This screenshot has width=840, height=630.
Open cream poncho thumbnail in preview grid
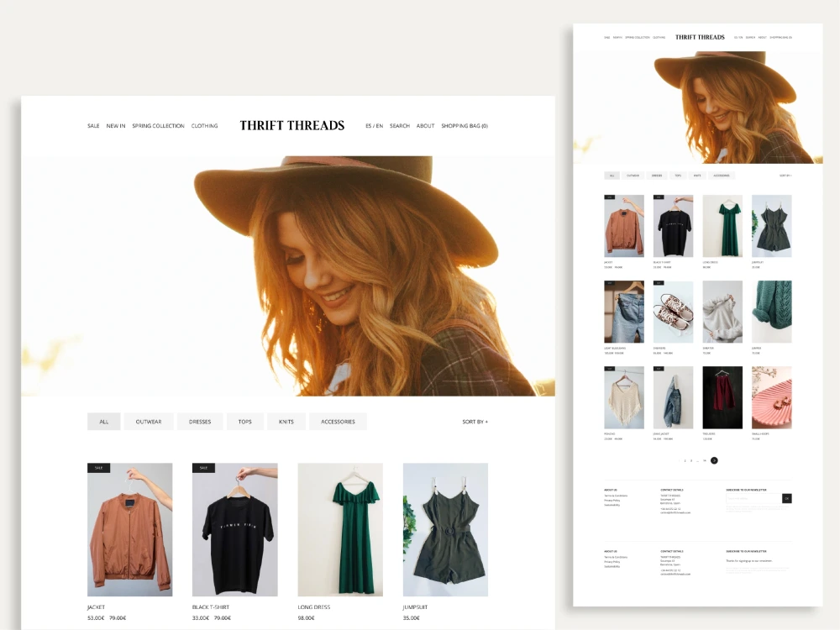coord(624,397)
